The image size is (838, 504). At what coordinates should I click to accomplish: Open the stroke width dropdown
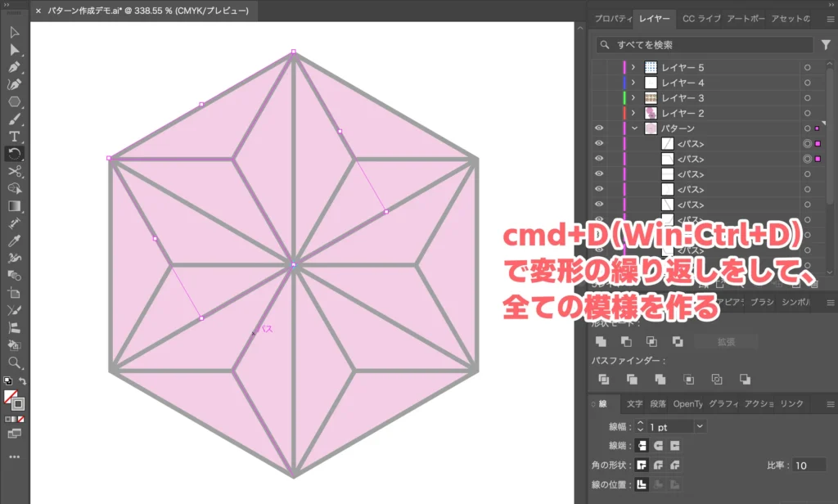[x=699, y=426]
